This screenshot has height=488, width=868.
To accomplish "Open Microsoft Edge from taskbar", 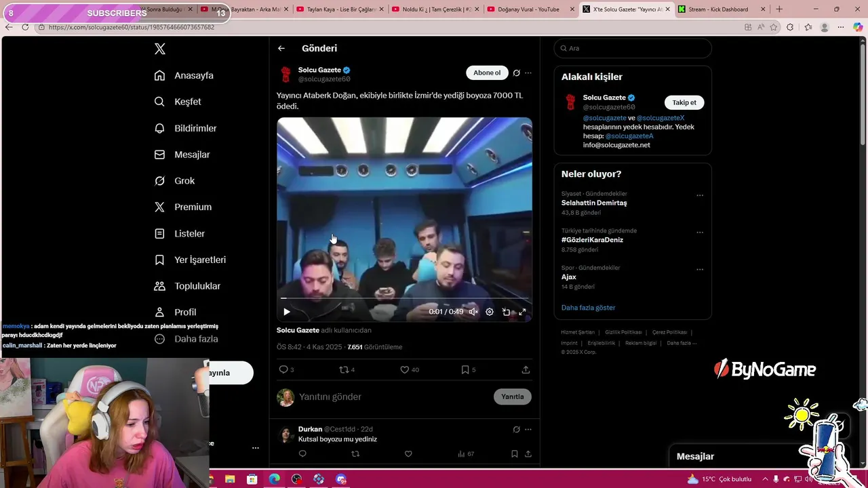I will click(274, 479).
